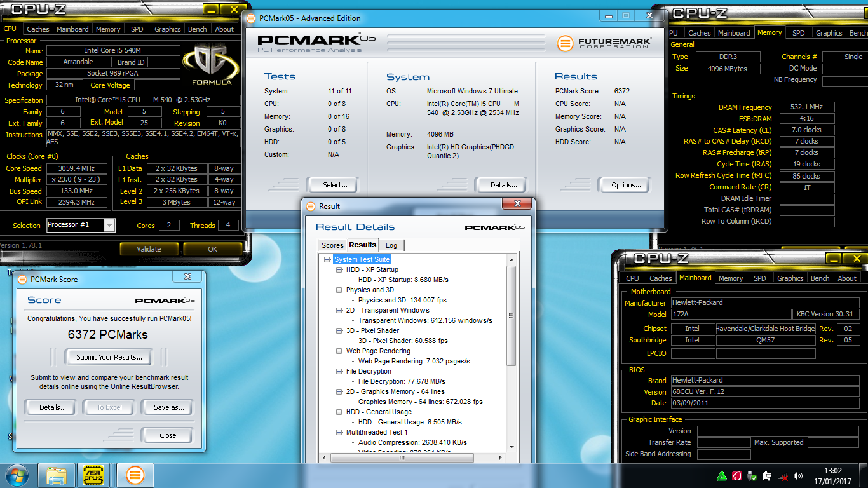Collapse the System Test Suite tree node
This screenshot has height=488, width=868.
click(x=328, y=259)
